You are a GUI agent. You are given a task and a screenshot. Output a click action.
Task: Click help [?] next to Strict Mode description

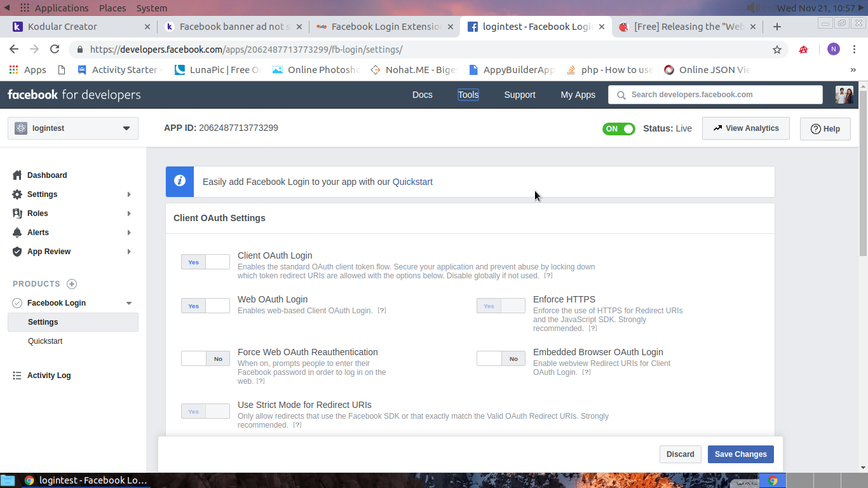[297, 425]
